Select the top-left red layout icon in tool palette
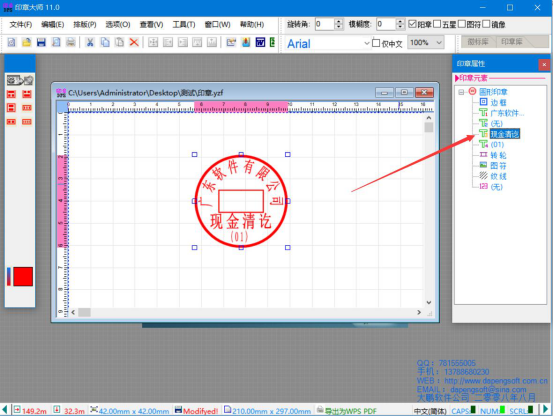The height and width of the screenshot is (417, 554). click(x=12, y=94)
